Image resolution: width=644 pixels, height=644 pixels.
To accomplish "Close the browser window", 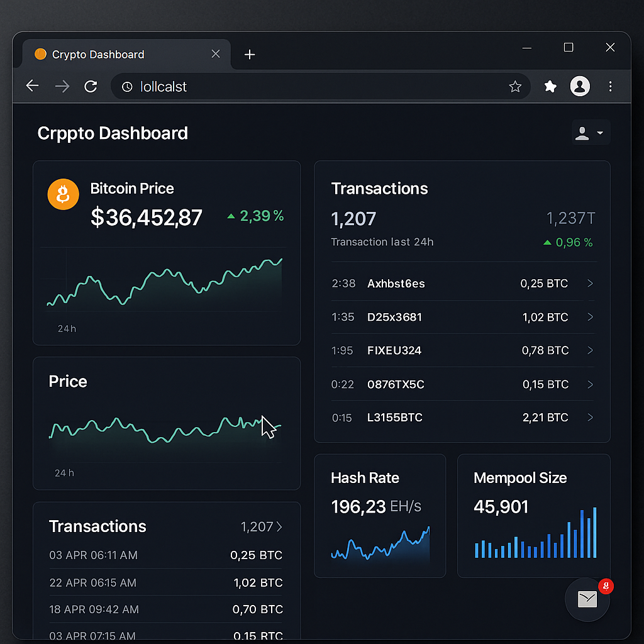I will pyautogui.click(x=610, y=47).
